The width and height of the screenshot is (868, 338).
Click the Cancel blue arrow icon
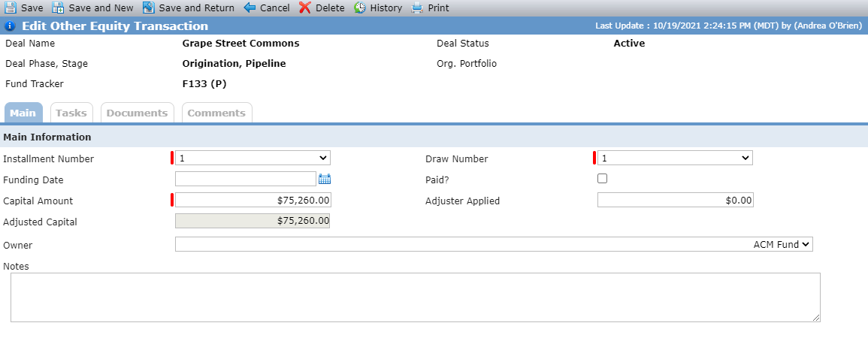(x=250, y=8)
